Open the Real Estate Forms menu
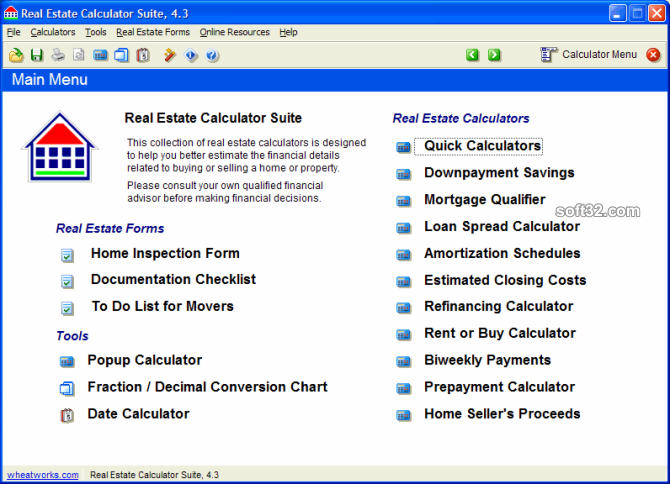This screenshot has height=484, width=670. click(x=153, y=32)
